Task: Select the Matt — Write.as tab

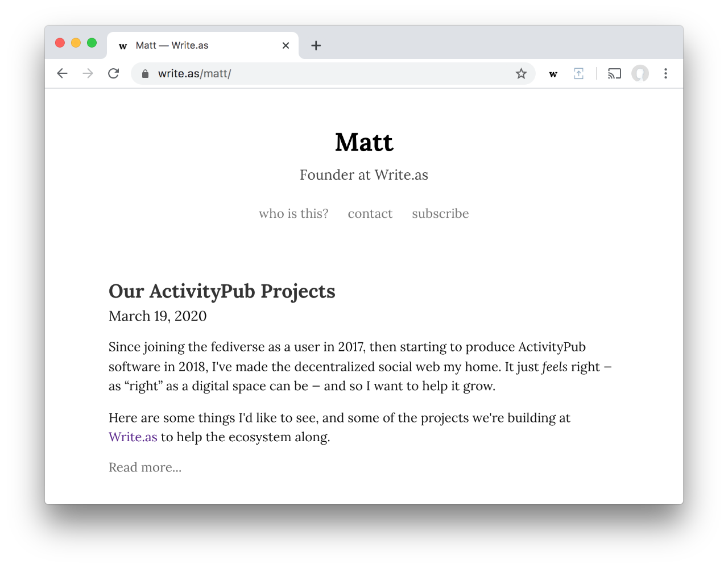Action: 202,45
